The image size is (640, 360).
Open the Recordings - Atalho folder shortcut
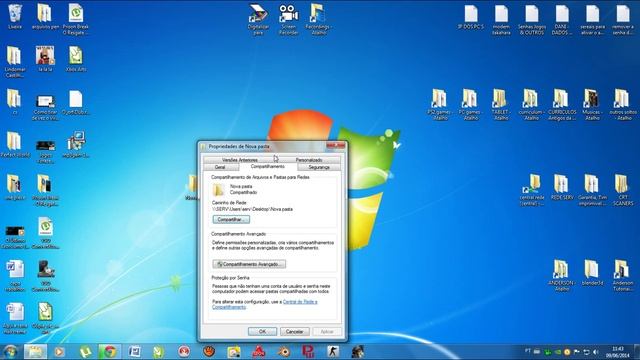pos(318,19)
